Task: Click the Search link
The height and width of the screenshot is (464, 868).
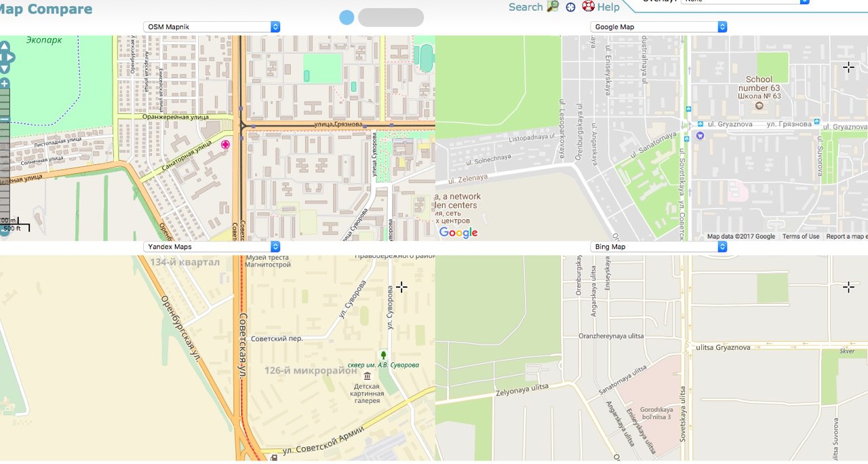Action: [x=526, y=7]
